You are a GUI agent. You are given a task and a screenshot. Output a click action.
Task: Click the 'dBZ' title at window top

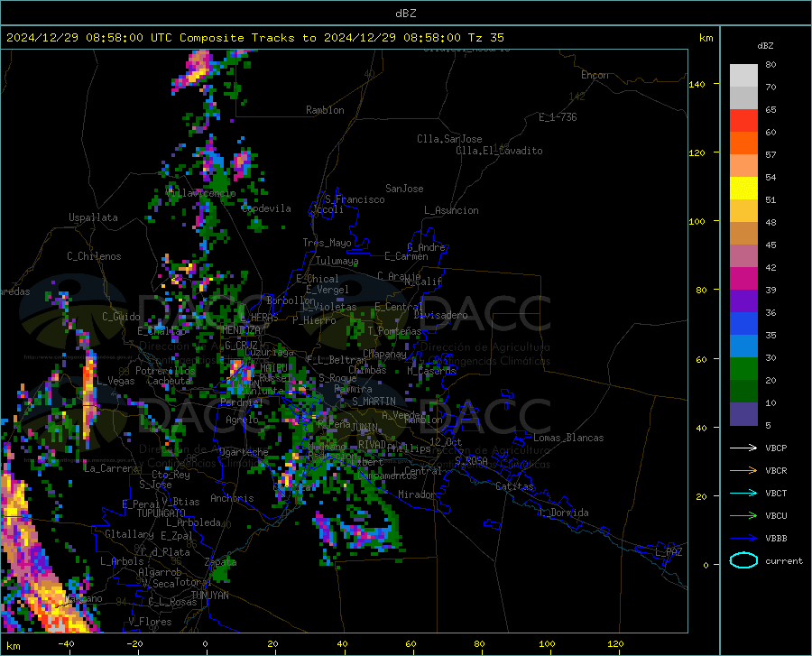[x=405, y=14]
